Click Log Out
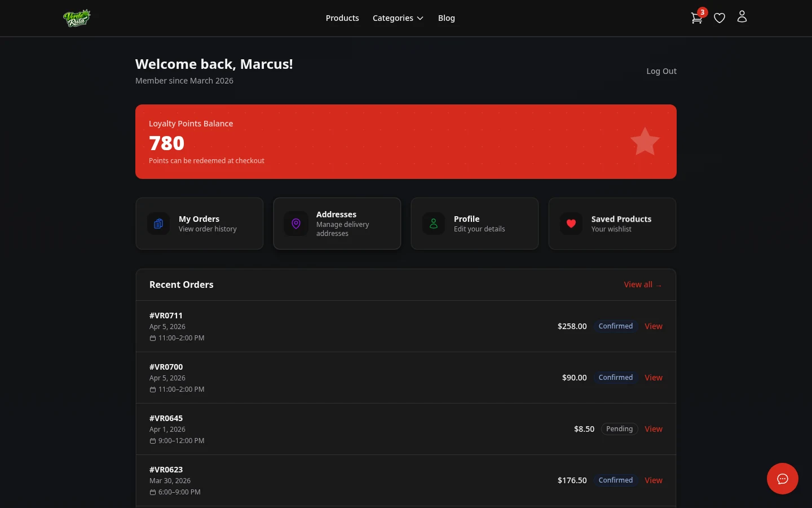Viewport: 812px width, 508px height. (x=661, y=71)
